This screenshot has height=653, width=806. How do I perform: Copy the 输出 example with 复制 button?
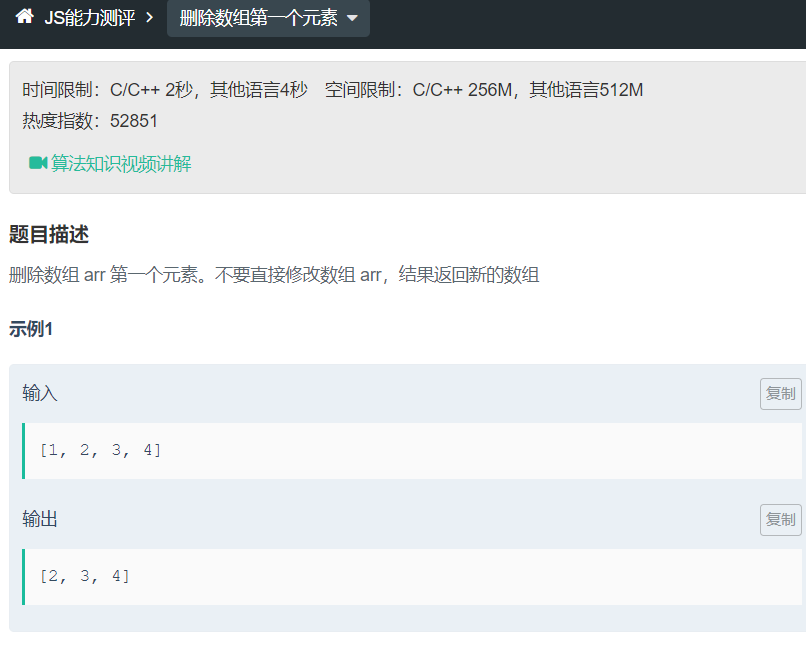click(780, 520)
